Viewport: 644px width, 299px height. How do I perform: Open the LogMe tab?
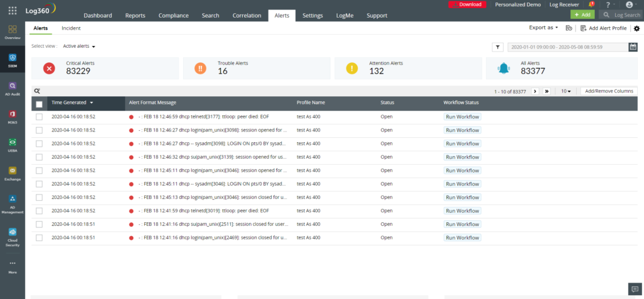(x=344, y=16)
